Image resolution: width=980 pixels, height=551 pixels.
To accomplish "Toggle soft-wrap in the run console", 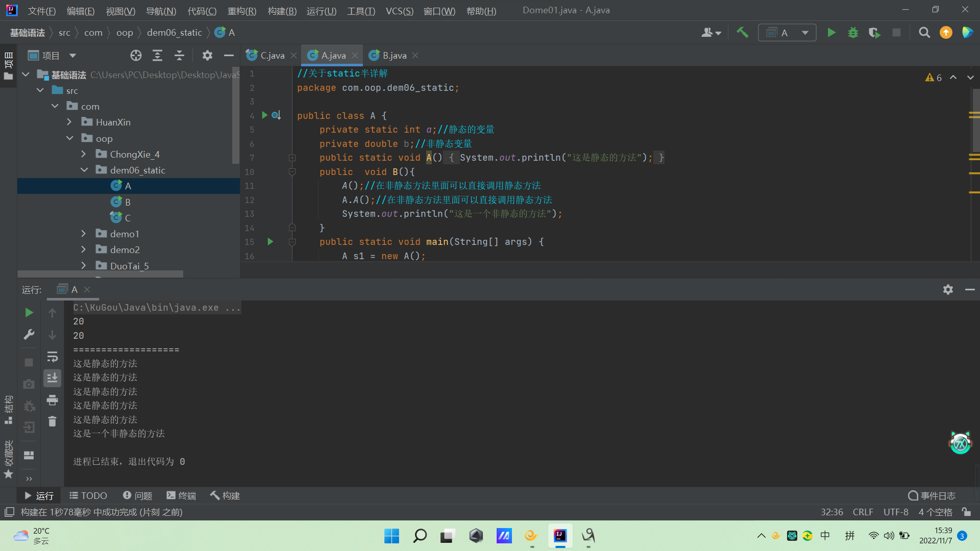I will tap(52, 357).
